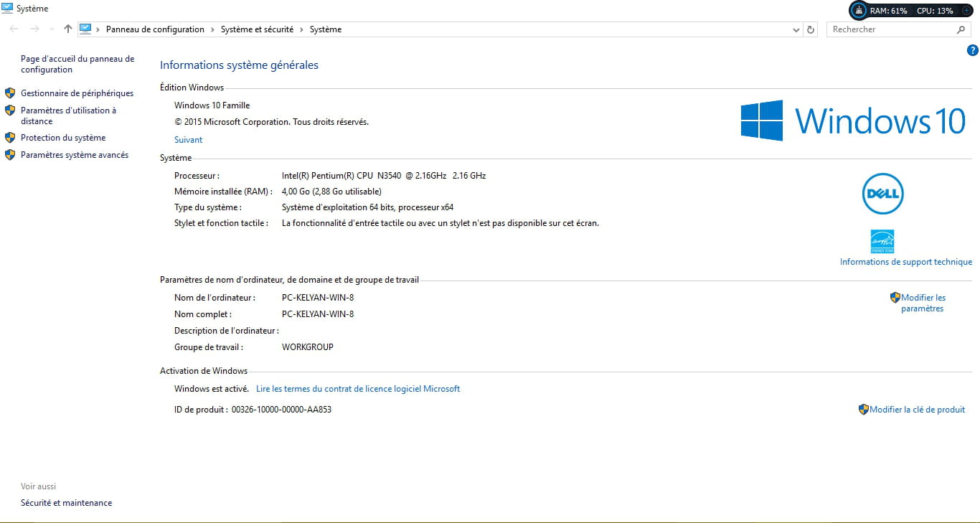Viewport: 980px width, 523px height.
Task: Click the Back navigation arrow
Action: click(x=14, y=29)
